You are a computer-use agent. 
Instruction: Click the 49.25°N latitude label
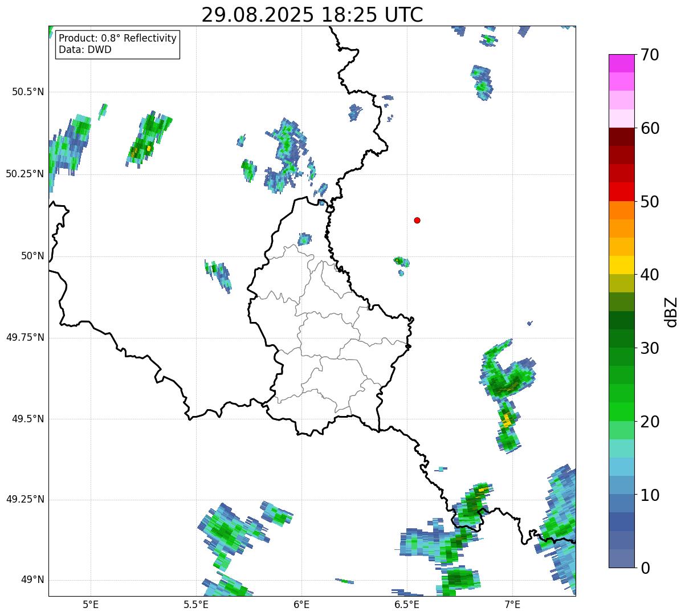25,500
